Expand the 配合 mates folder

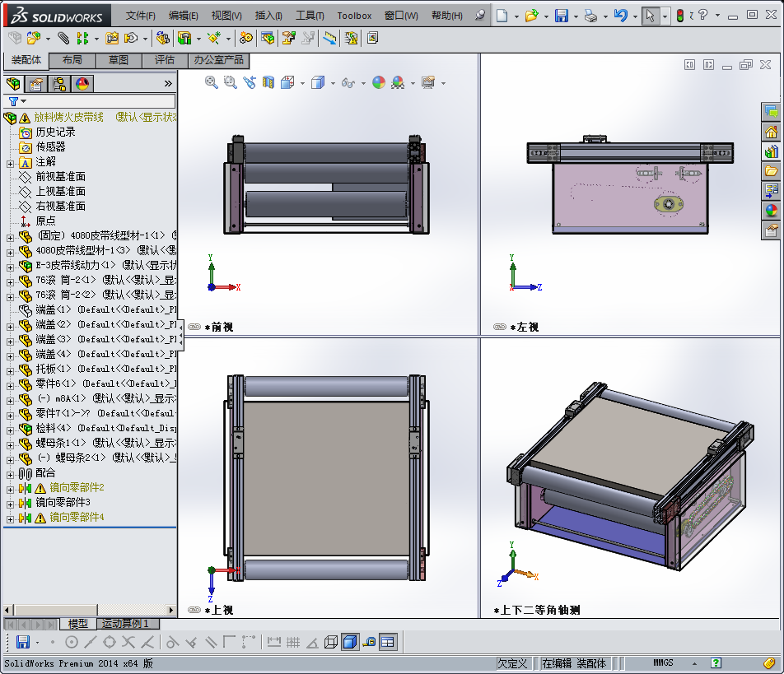(x=10, y=473)
